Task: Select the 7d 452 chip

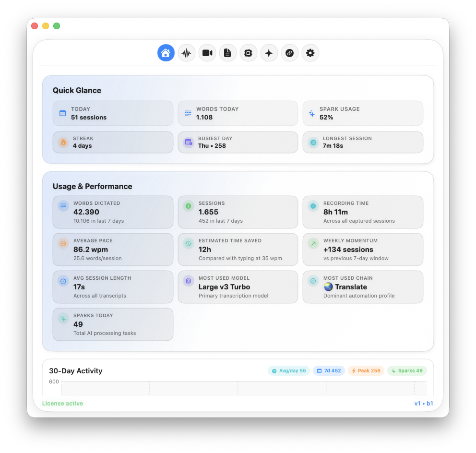Action: (x=329, y=371)
